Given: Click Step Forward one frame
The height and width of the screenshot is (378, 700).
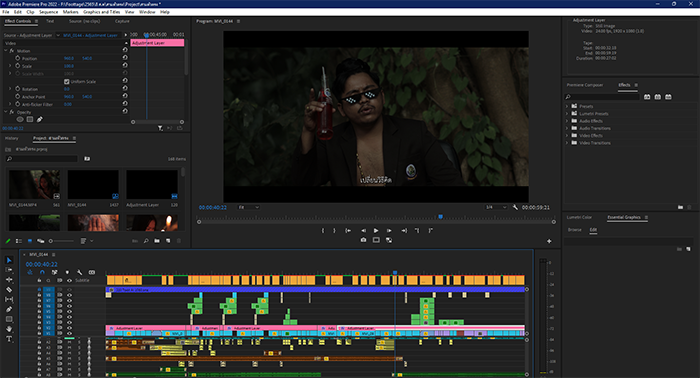Looking at the screenshot, I should click(389, 230).
